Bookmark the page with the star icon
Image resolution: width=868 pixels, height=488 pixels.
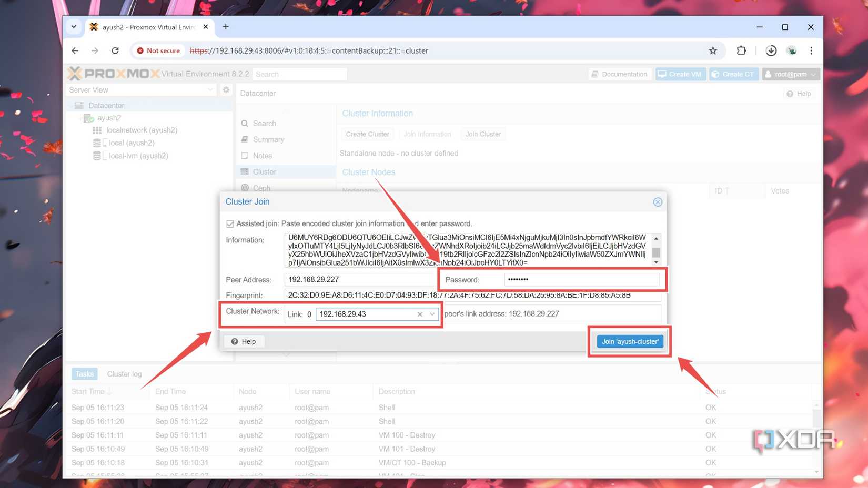coord(713,50)
